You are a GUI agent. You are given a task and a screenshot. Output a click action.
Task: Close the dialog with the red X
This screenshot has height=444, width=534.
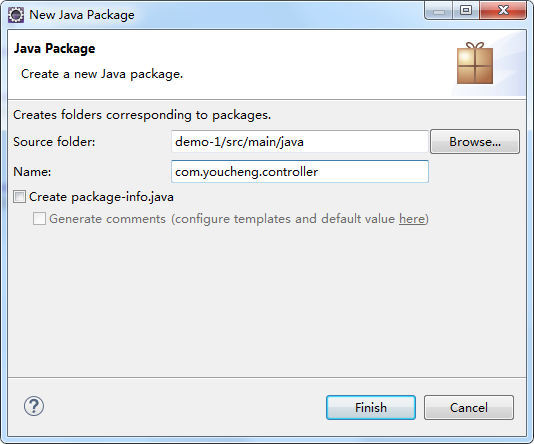pyautogui.click(x=503, y=11)
